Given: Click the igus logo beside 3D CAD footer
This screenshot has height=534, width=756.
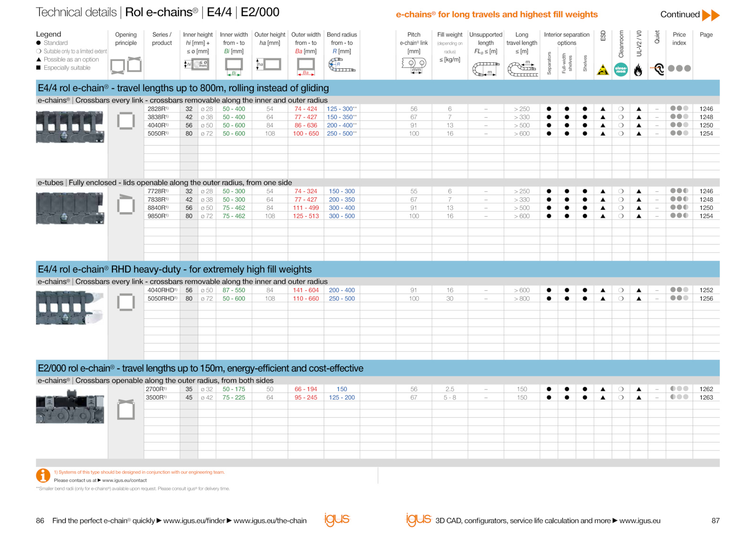Looking at the screenshot, I should [x=419, y=519].
